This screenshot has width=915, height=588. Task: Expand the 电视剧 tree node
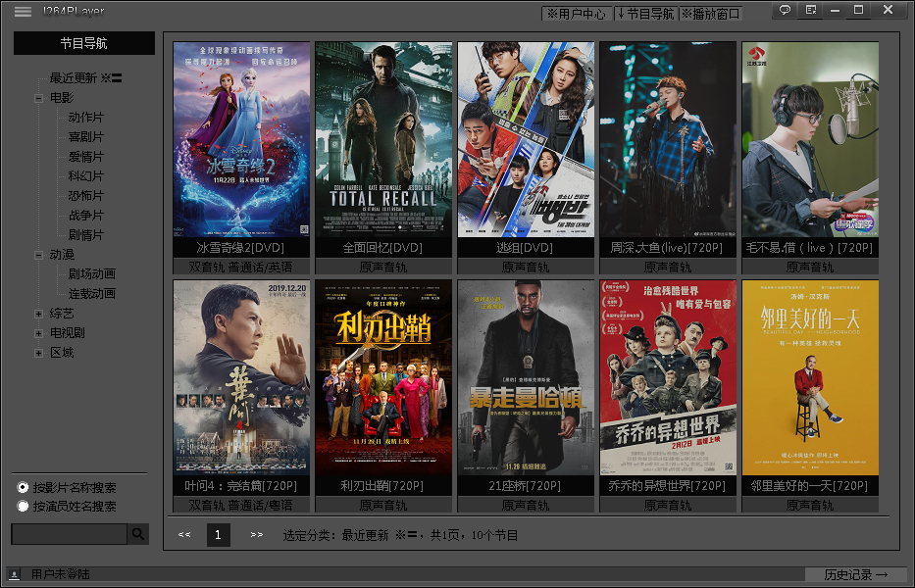(x=38, y=333)
